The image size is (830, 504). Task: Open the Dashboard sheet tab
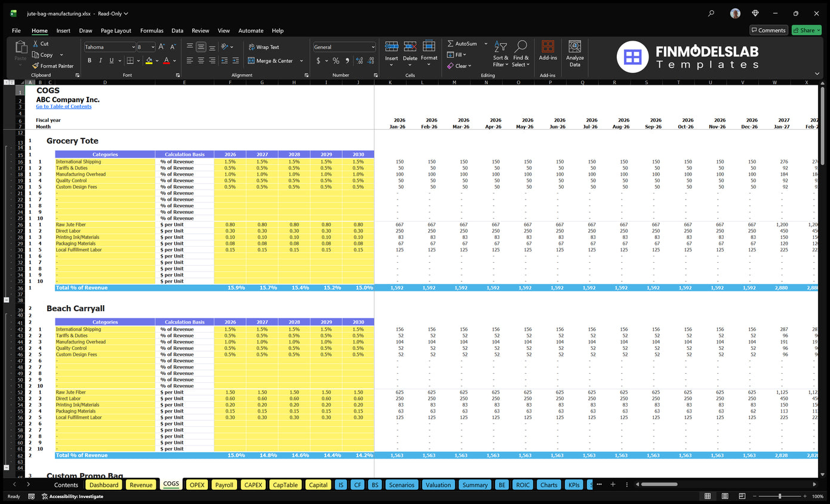click(104, 485)
